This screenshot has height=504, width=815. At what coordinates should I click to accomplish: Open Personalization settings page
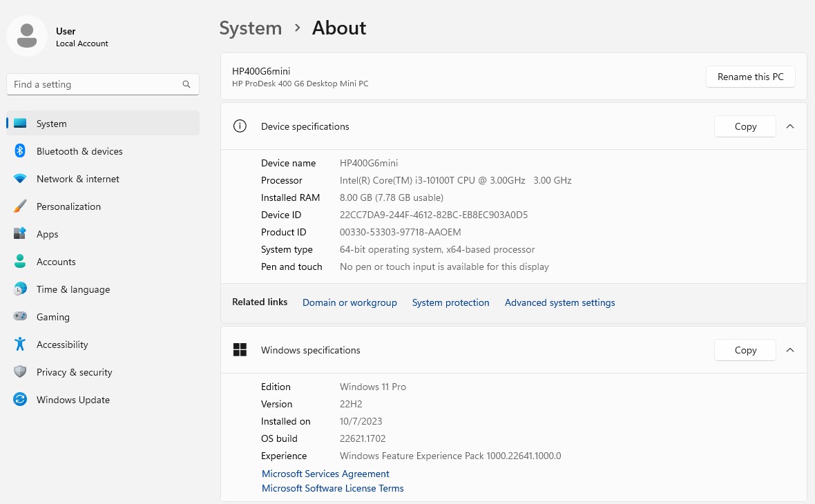click(103, 206)
